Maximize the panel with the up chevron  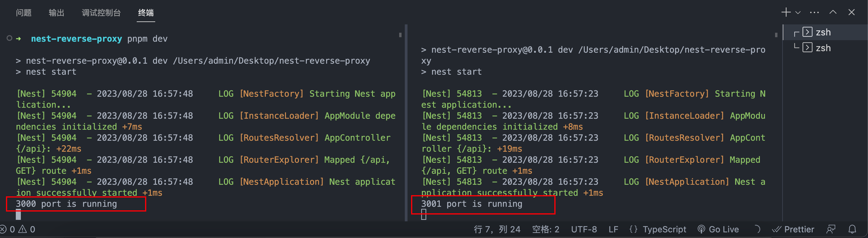833,12
